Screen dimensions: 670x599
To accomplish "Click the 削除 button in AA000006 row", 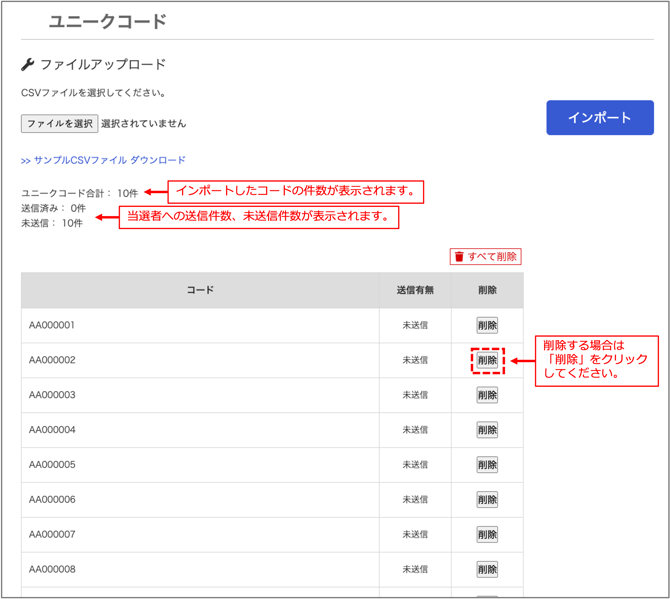I will tap(487, 500).
